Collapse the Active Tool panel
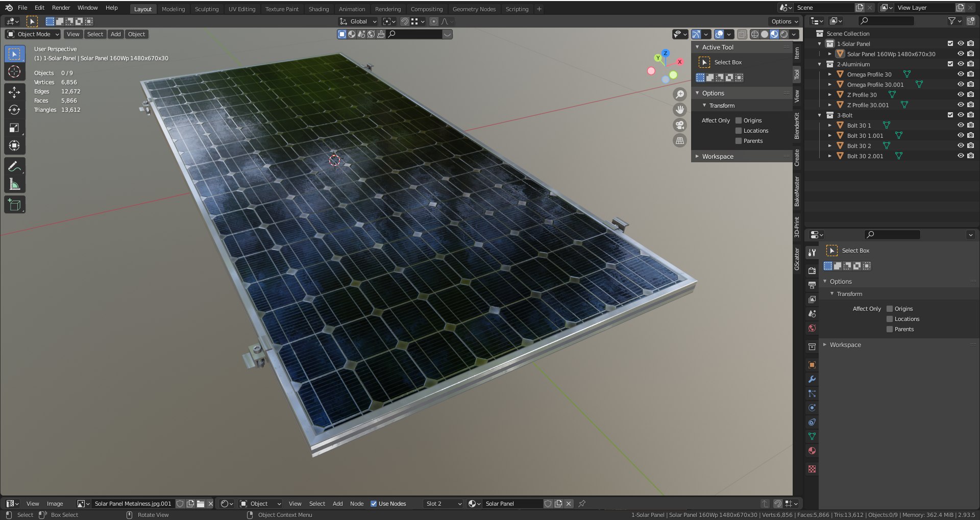The width and height of the screenshot is (980, 520). tap(697, 47)
